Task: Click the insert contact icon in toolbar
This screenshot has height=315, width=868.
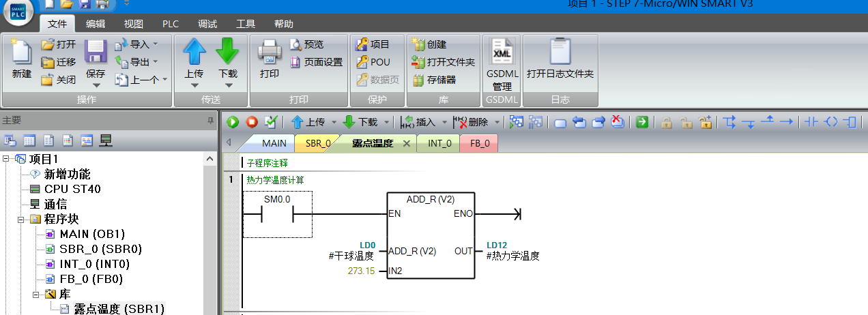Action: (x=811, y=122)
